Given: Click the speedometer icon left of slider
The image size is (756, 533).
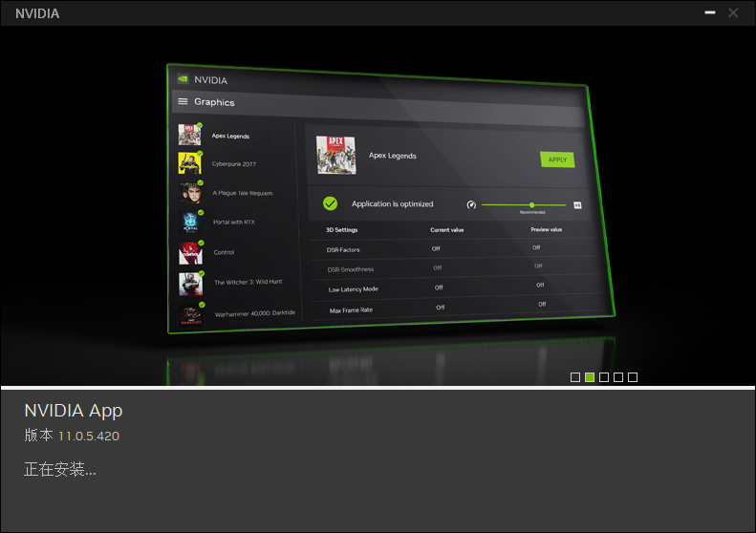Looking at the screenshot, I should 471,204.
